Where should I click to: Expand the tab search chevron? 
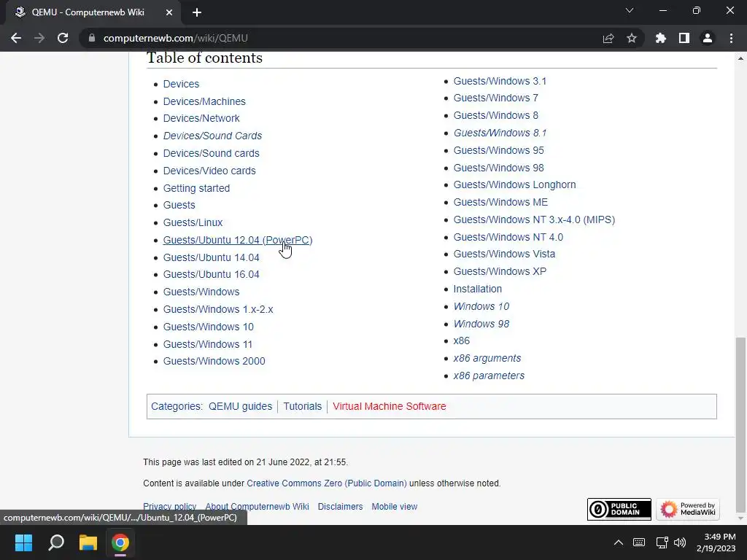coord(630,10)
